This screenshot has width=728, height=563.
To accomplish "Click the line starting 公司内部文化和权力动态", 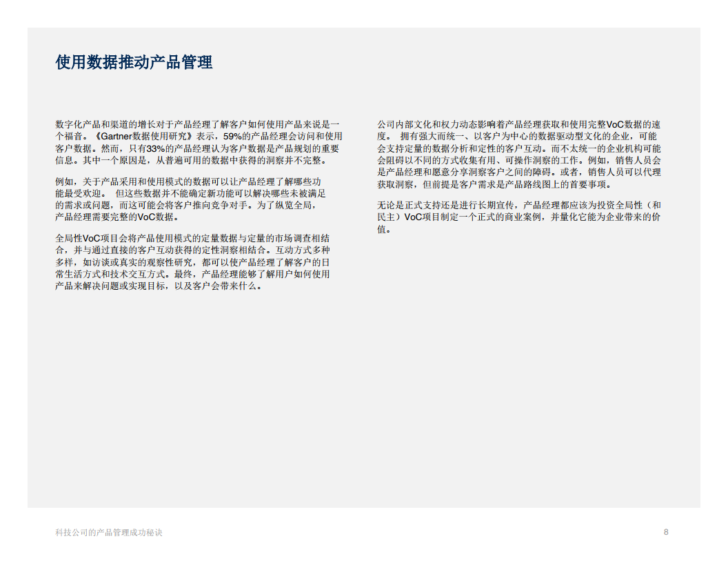I will pyautogui.click(x=518, y=124).
